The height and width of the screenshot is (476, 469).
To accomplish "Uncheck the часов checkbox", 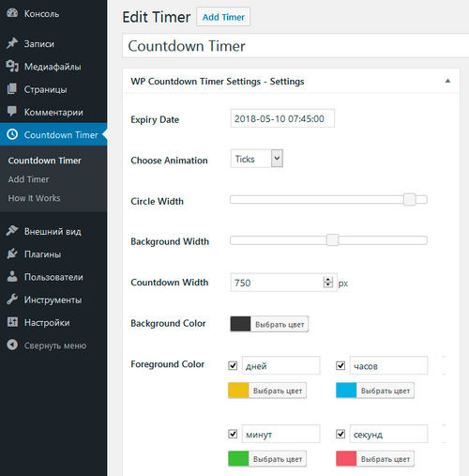I will tap(340, 365).
